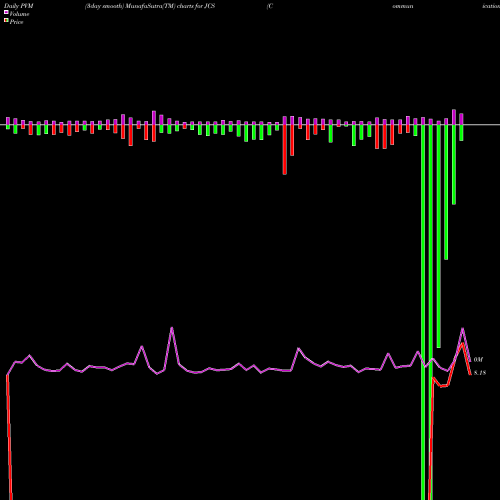Click the '8.18' price value label
This screenshot has width=500, height=500.
tap(480, 373)
